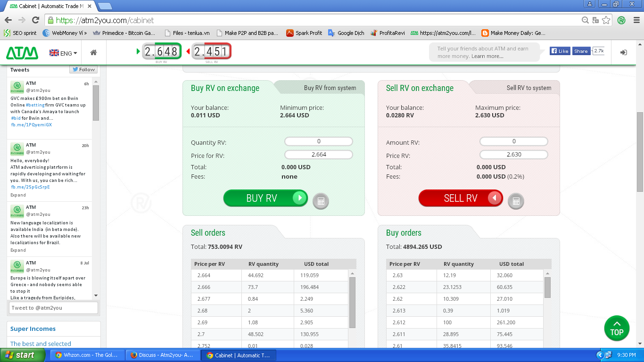Open the Learn more link about ATM
Viewport: 644px width, 362px height.
[487, 56]
